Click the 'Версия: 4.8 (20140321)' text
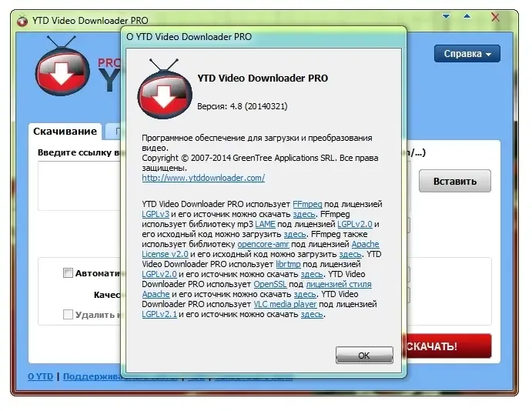 click(x=243, y=106)
